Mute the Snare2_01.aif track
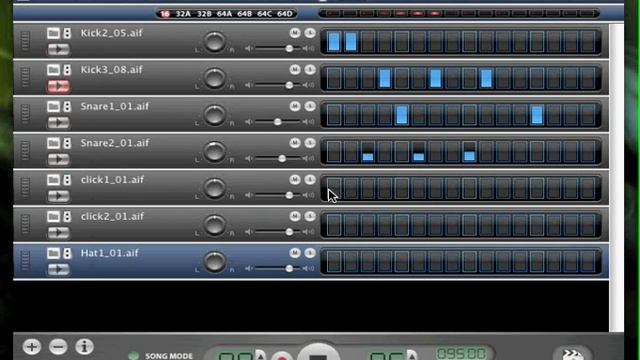Screen dimensions: 640x360 (295, 143)
